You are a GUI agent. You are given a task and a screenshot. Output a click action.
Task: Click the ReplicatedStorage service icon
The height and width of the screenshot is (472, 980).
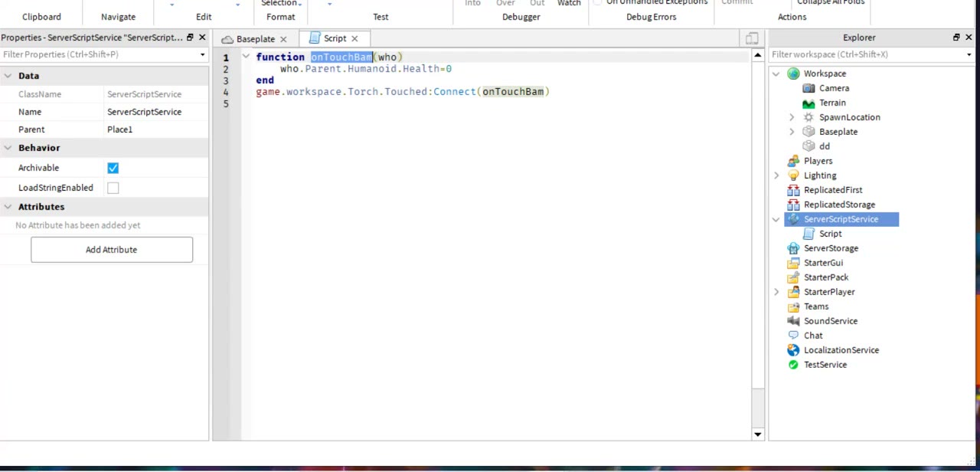[x=793, y=205]
